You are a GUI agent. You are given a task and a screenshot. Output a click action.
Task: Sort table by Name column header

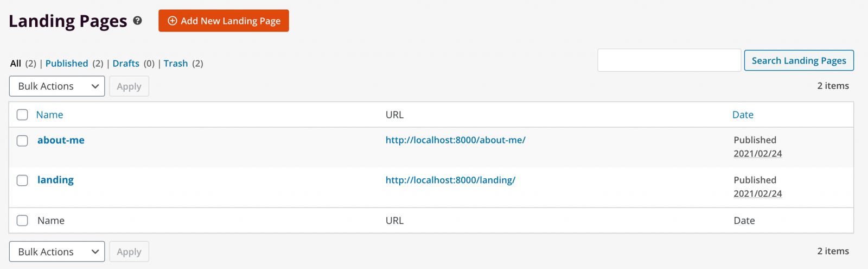49,115
